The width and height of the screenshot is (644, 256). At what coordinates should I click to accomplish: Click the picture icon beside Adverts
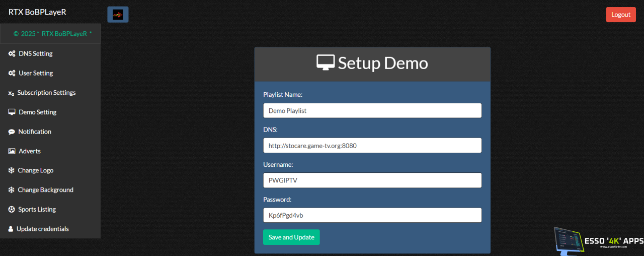pos(12,151)
